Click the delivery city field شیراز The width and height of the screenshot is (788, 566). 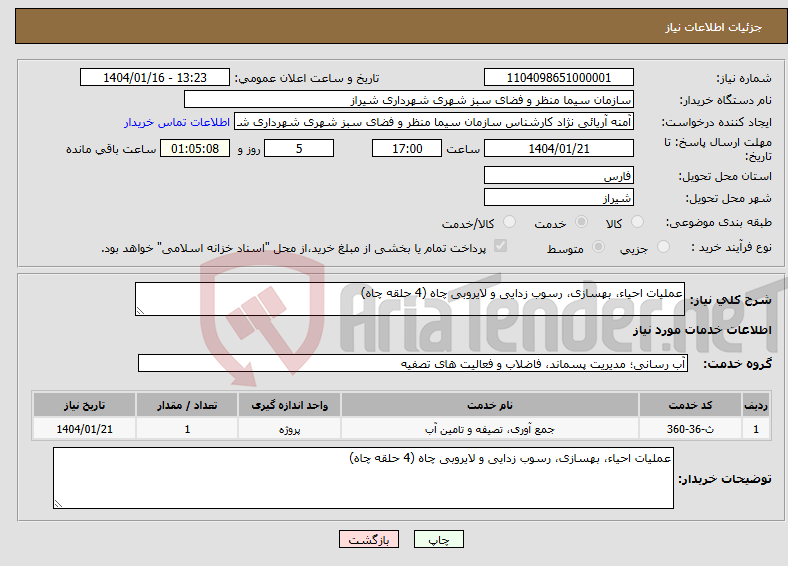click(x=558, y=197)
